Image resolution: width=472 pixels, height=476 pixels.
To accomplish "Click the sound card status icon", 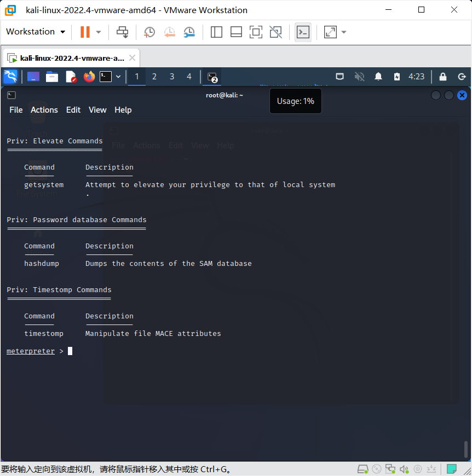I will (x=404, y=469).
